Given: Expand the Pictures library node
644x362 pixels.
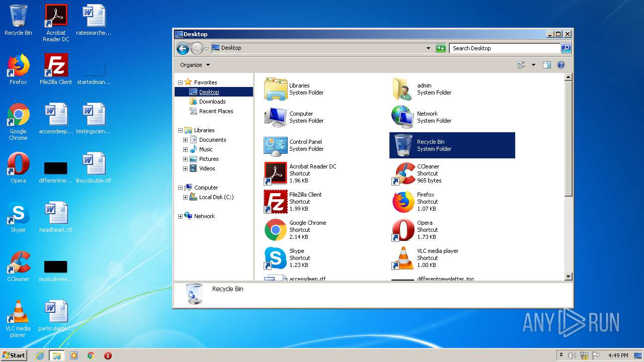Looking at the screenshot, I should point(185,159).
